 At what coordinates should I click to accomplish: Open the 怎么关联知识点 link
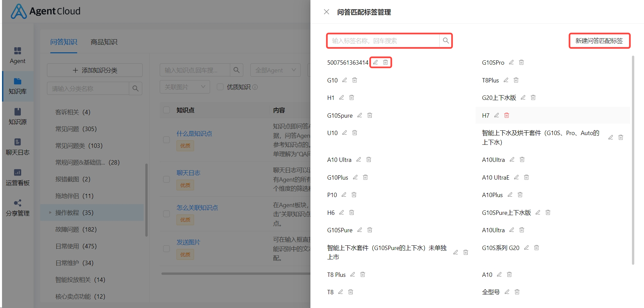(197, 207)
